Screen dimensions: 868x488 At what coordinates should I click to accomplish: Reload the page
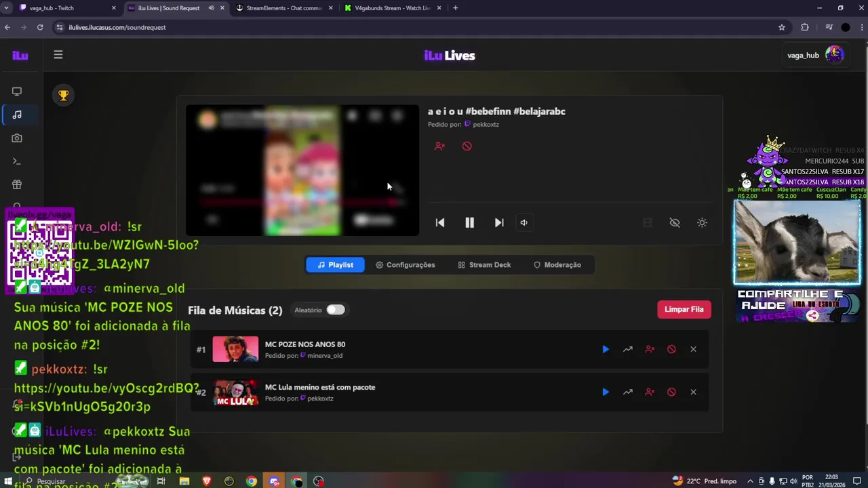tap(40, 27)
